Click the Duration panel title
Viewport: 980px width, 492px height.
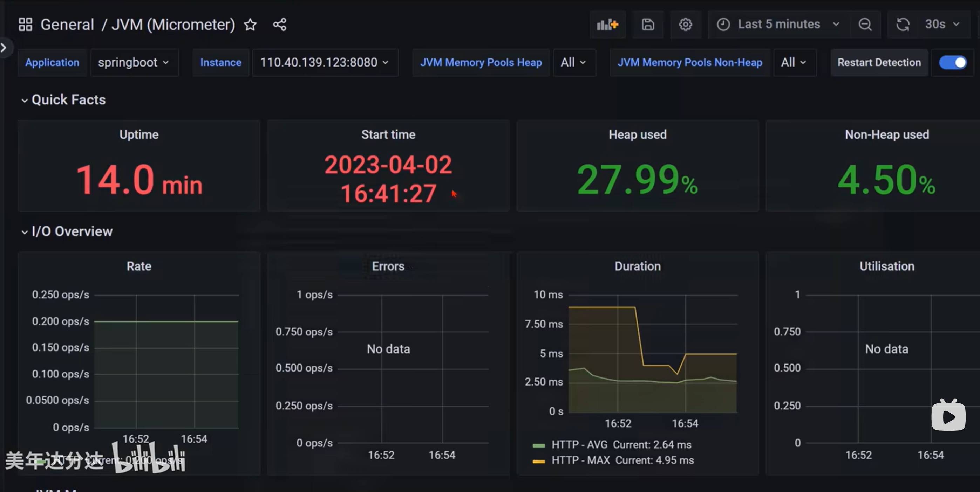(x=637, y=266)
